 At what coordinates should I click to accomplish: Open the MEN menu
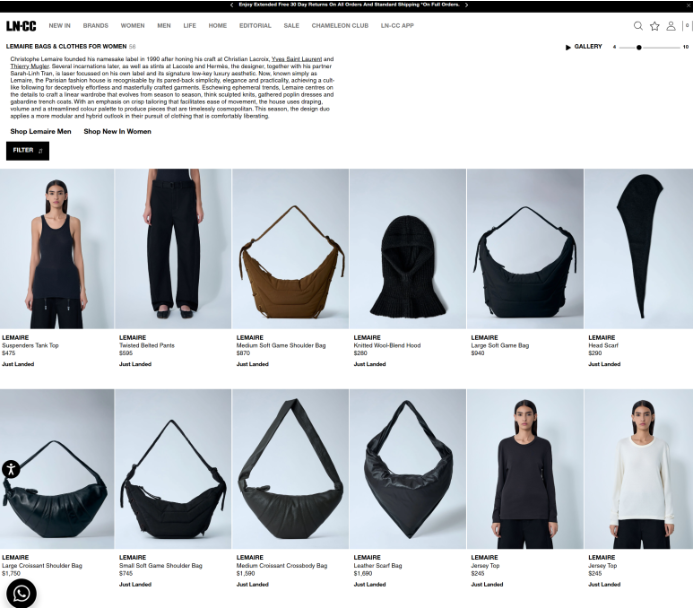click(164, 26)
